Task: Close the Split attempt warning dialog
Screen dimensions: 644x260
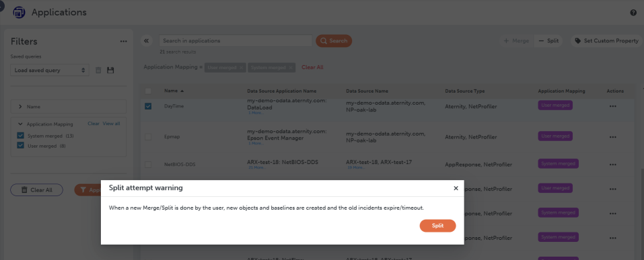Action: 456,188
